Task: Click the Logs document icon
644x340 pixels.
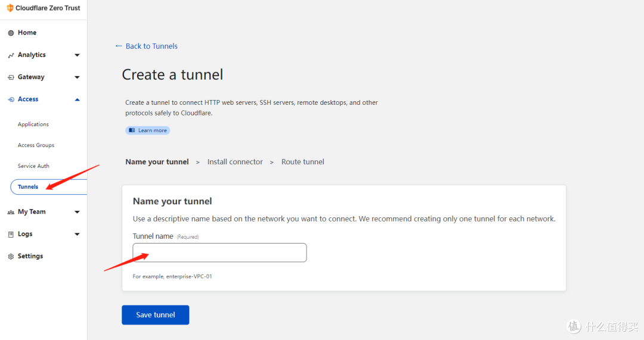Action: tap(11, 235)
